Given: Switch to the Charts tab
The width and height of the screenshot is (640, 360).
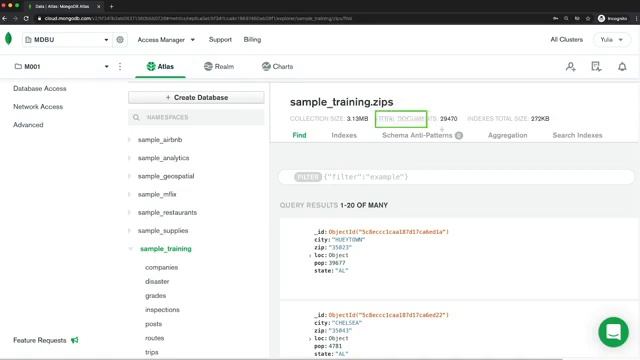Looking at the screenshot, I should [278, 67].
